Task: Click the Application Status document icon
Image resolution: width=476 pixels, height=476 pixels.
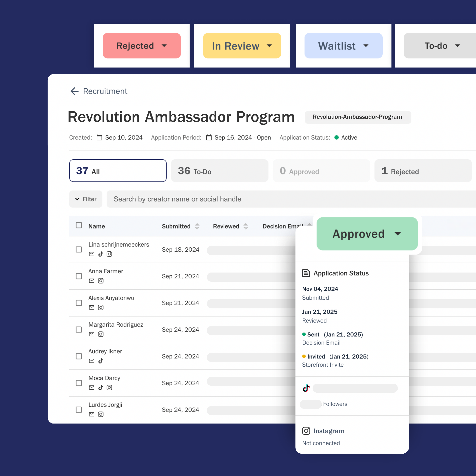Action: pyautogui.click(x=306, y=273)
